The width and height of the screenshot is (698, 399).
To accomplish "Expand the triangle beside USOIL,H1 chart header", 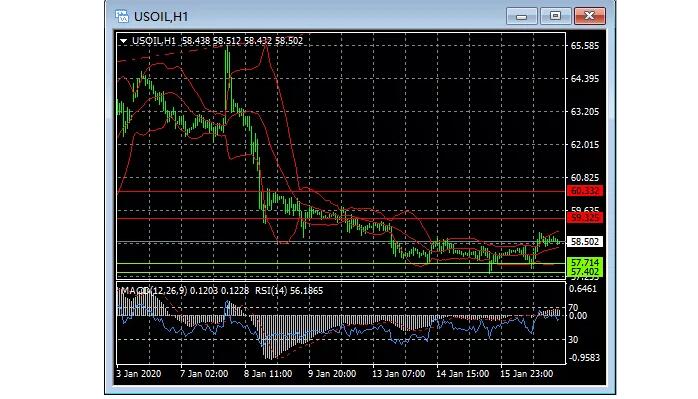I will pyautogui.click(x=123, y=41).
